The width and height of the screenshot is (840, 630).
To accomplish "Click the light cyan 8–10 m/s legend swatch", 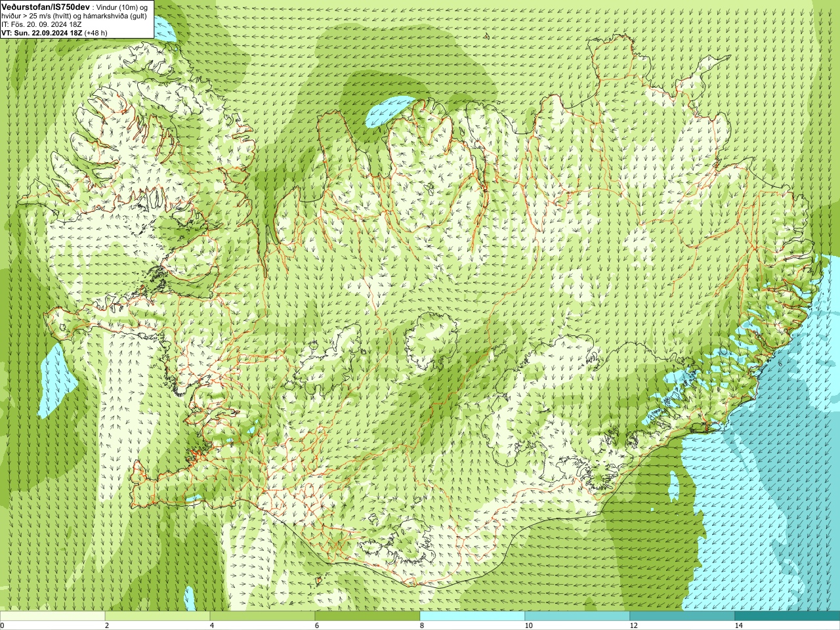I will [x=472, y=616].
